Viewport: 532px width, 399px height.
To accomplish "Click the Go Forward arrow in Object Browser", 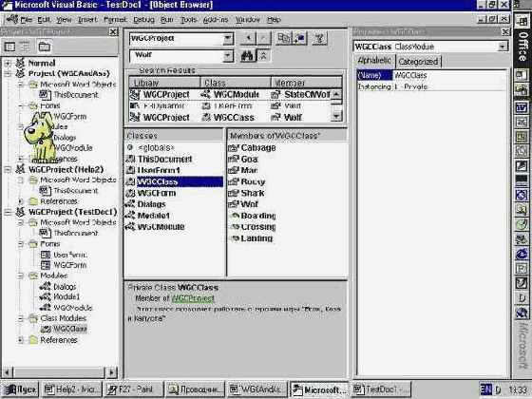I will pos(264,38).
